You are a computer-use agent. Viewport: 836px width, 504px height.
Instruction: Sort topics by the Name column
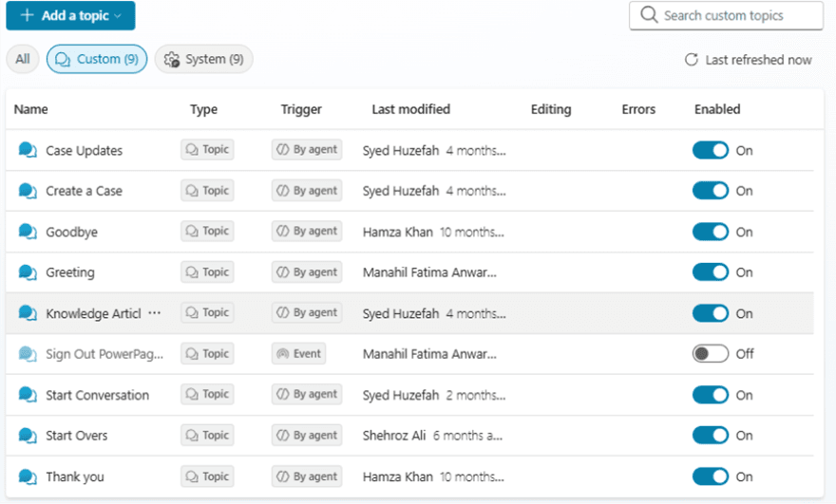(30, 109)
